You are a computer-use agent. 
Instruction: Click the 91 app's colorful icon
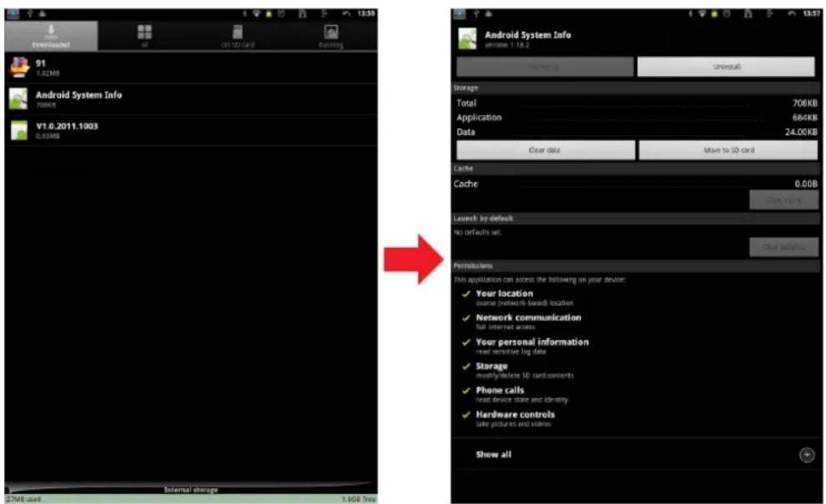(x=19, y=68)
